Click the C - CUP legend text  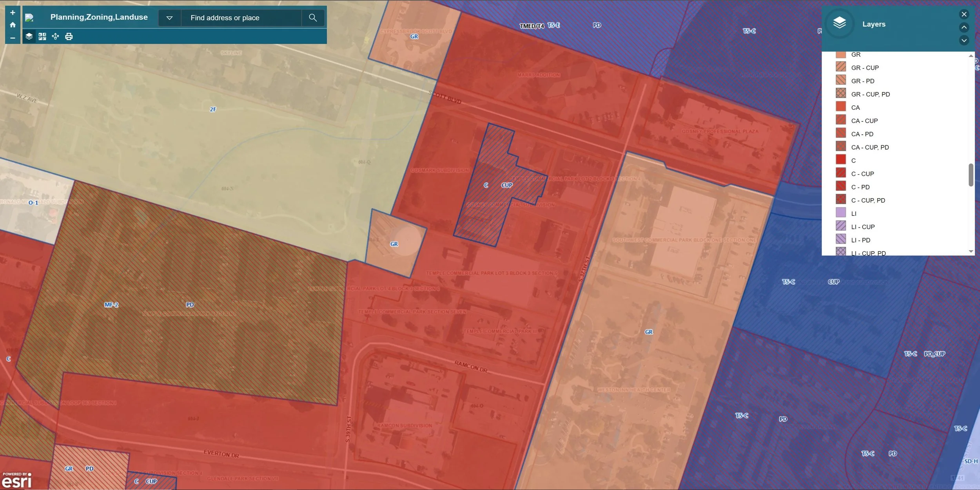[x=862, y=174]
